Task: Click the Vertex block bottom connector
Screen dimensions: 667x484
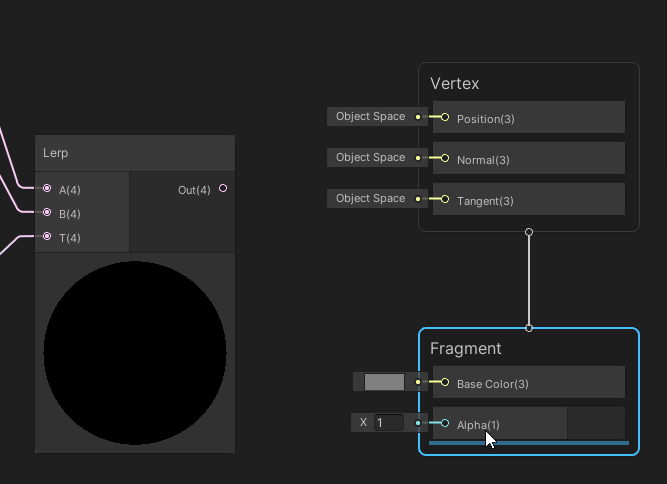Action: [529, 232]
